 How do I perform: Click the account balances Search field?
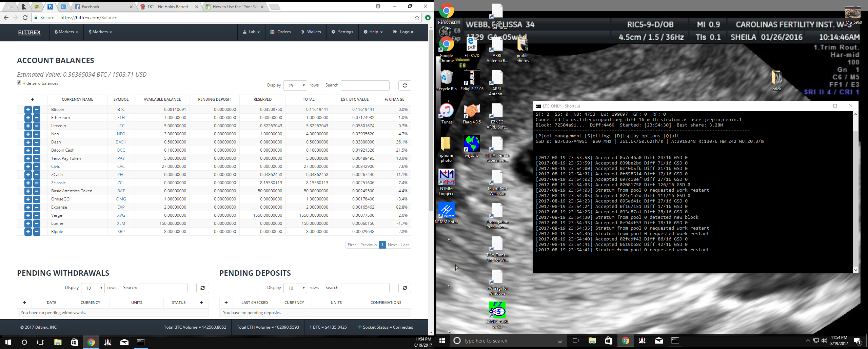pyautogui.click(x=365, y=85)
